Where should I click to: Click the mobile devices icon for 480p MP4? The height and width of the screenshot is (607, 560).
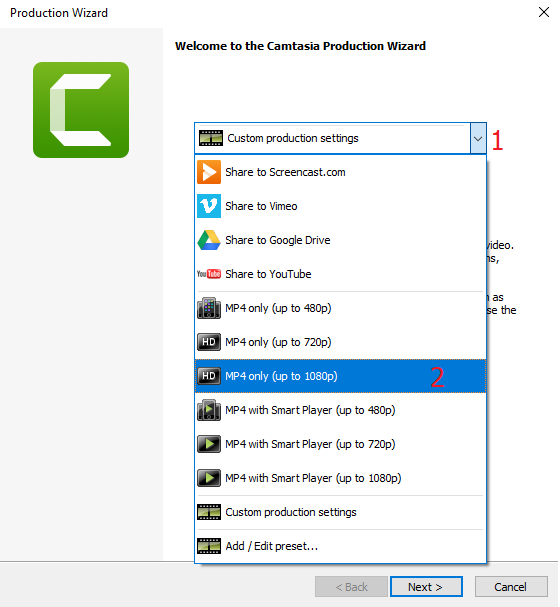coord(209,308)
